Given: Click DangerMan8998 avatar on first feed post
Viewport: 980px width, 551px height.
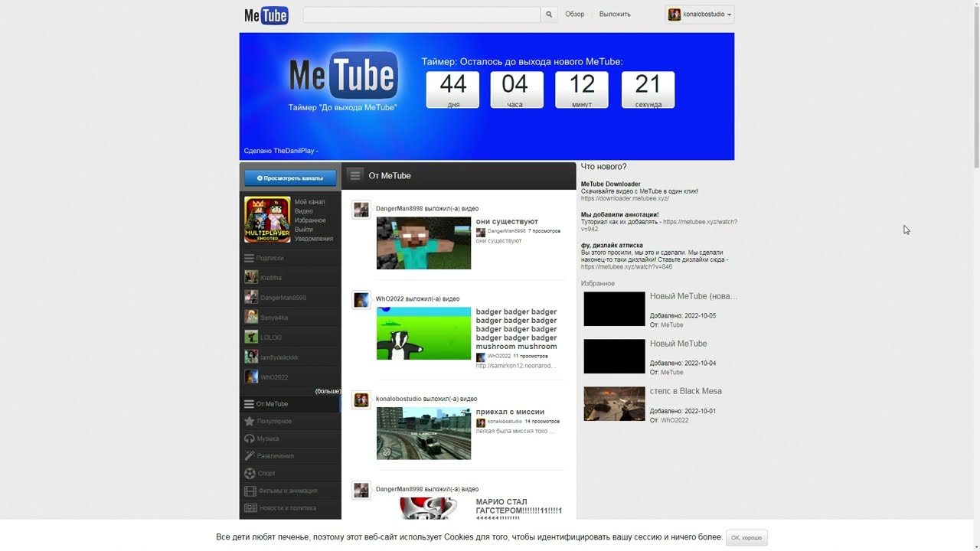Looking at the screenshot, I should click(x=361, y=210).
